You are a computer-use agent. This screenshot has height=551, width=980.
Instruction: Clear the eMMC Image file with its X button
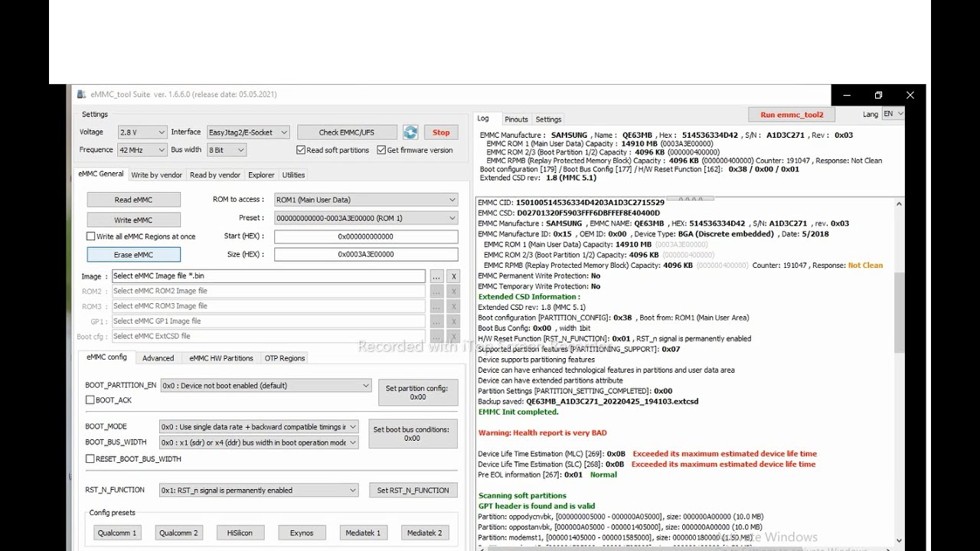pos(453,276)
